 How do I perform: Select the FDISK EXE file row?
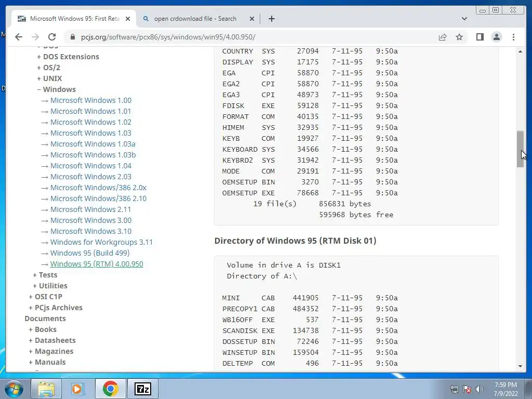point(310,105)
